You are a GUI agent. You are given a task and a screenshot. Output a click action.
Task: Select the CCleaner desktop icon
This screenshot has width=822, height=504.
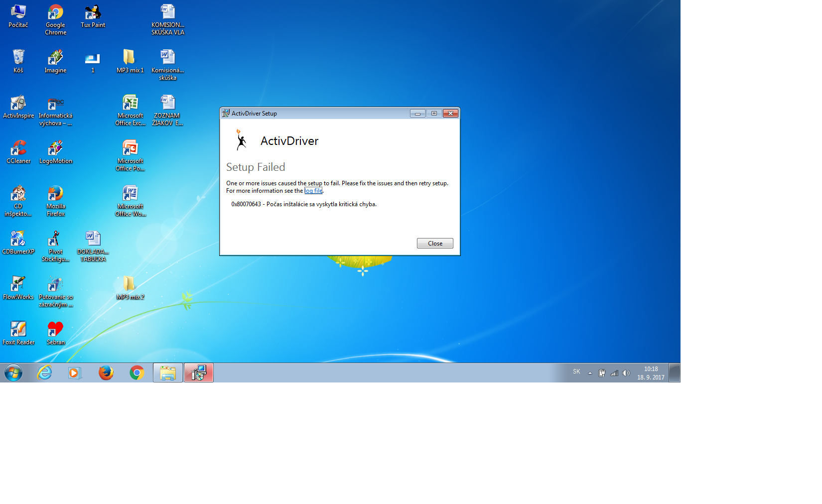[18, 152]
